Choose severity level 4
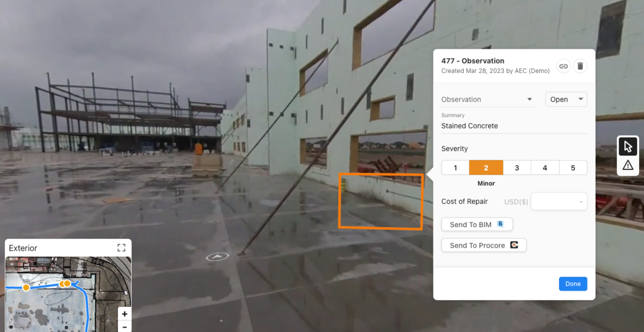The image size is (644, 332). [545, 168]
